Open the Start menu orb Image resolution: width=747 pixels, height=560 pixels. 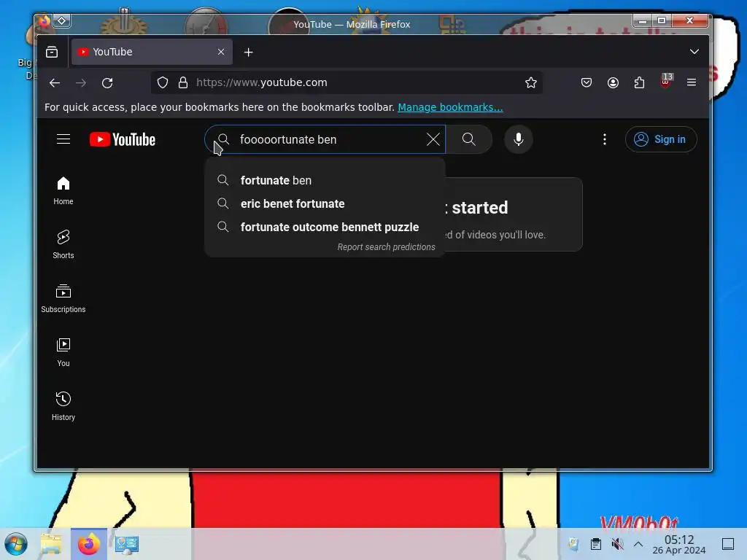[16, 544]
